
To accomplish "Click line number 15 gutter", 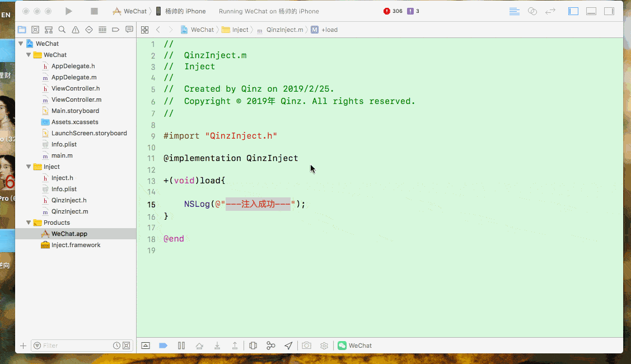I will pyautogui.click(x=151, y=205).
